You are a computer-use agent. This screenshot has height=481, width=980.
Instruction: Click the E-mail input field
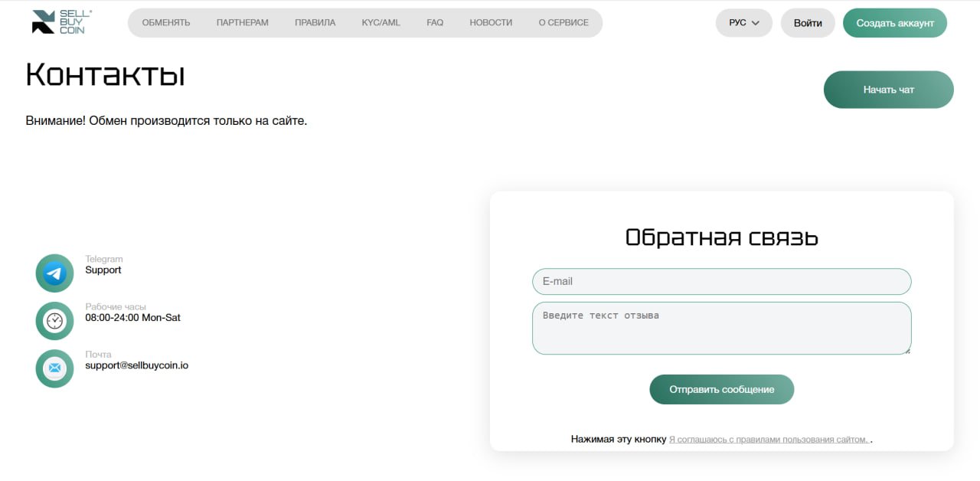[x=722, y=281]
